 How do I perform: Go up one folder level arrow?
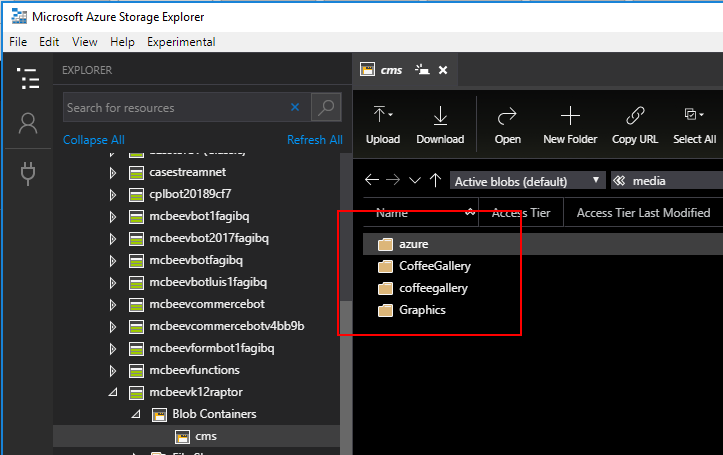point(435,180)
